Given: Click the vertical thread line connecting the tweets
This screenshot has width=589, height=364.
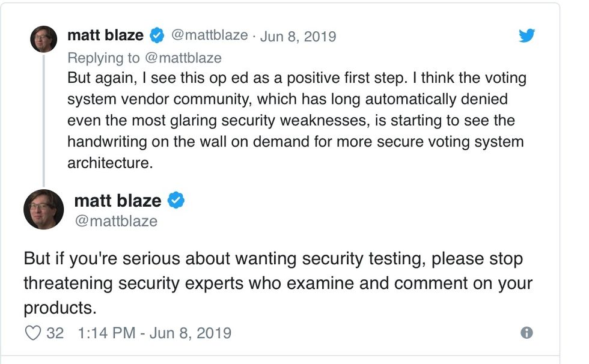Looking at the screenshot, I should click(43, 120).
